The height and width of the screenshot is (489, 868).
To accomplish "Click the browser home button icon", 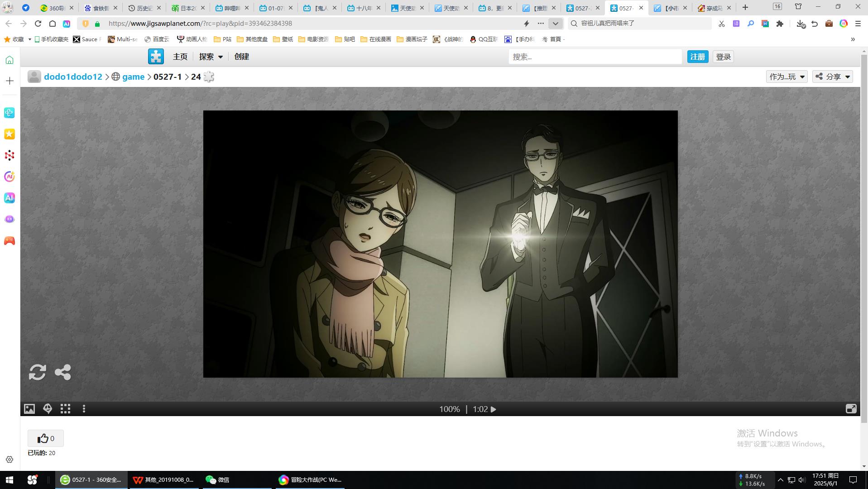I will 53,24.
